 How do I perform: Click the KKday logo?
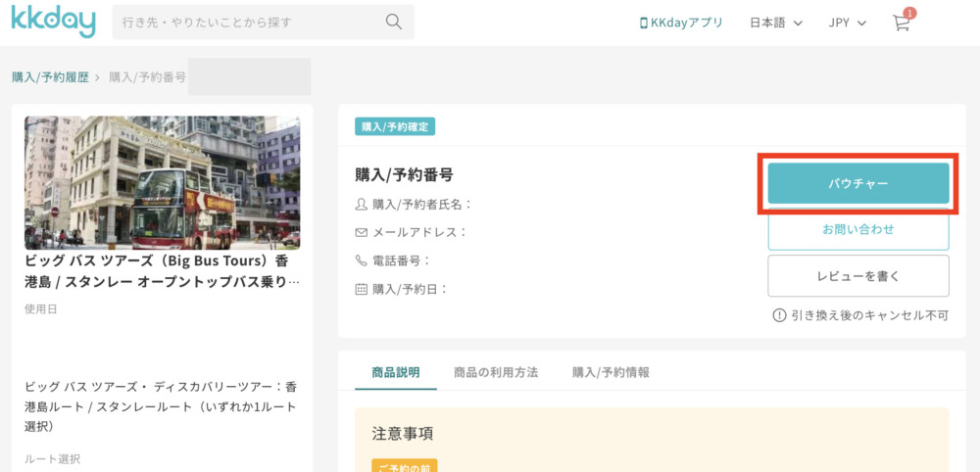tap(53, 22)
